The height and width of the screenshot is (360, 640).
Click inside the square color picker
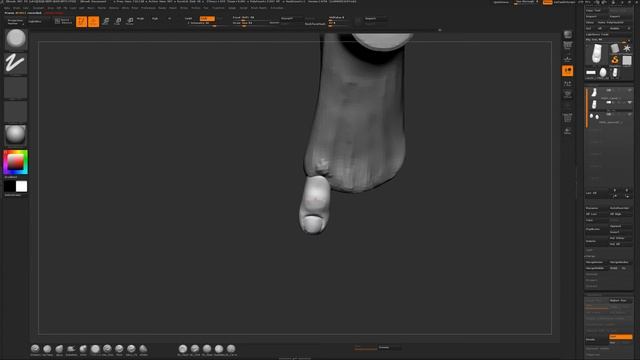coord(16,162)
